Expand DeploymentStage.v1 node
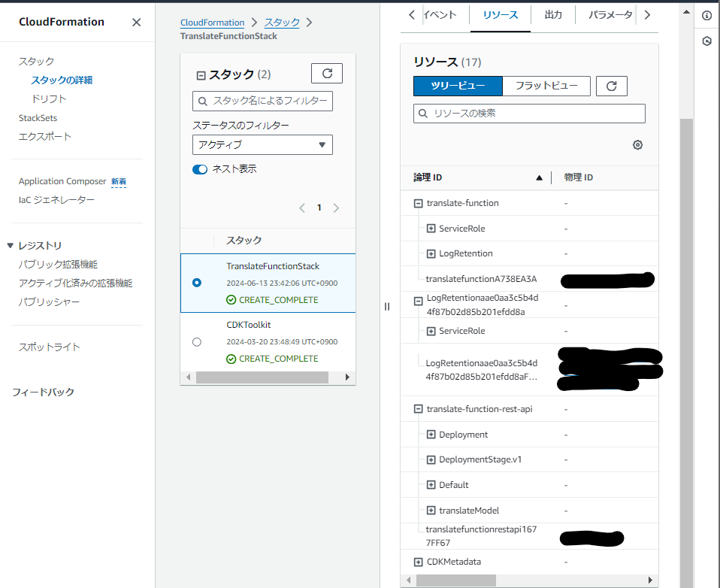Screen dimensions: 720x588 [x=431, y=460]
